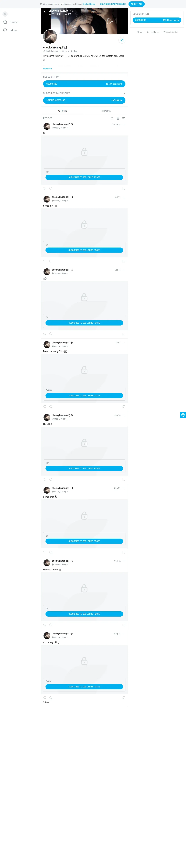Switch to the 41 Media tab
Image resolution: width=186 pixels, height=868 pixels.
point(106,111)
